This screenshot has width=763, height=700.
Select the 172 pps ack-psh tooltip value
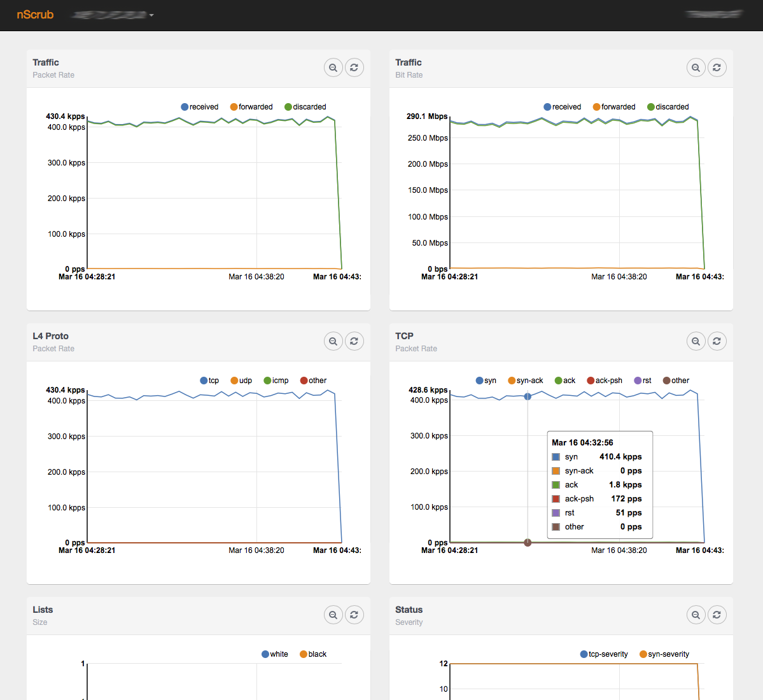(x=626, y=499)
